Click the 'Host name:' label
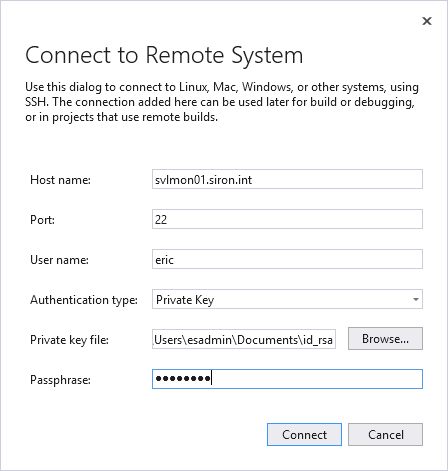 [x=60, y=180]
